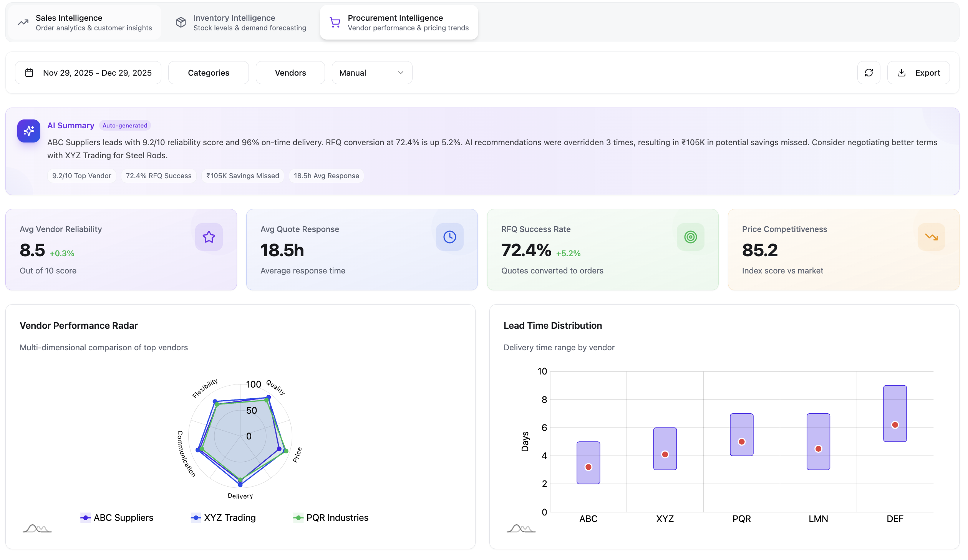Click the XYZ lead time range bar

point(665,449)
